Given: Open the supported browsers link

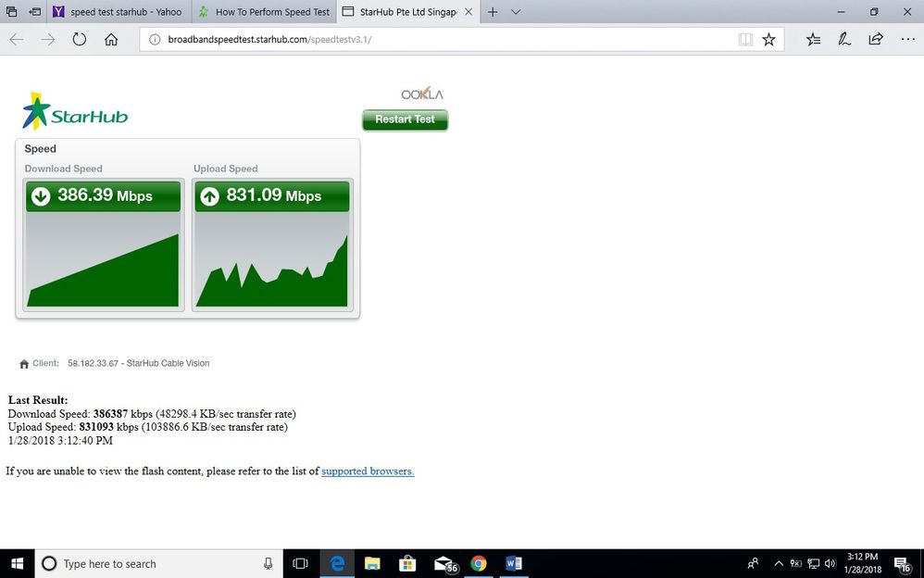Looking at the screenshot, I should pyautogui.click(x=368, y=471).
